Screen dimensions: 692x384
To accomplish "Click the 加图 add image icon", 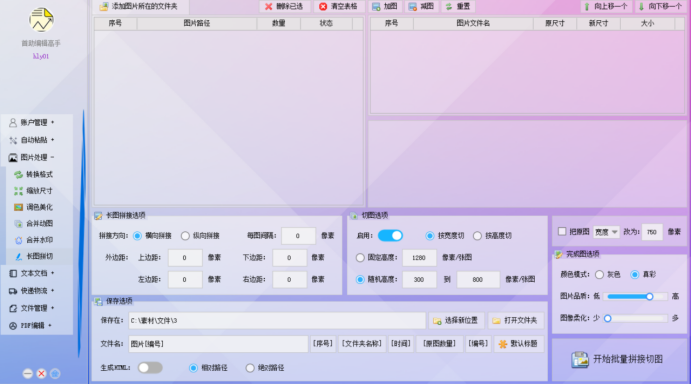I will pyautogui.click(x=376, y=7).
